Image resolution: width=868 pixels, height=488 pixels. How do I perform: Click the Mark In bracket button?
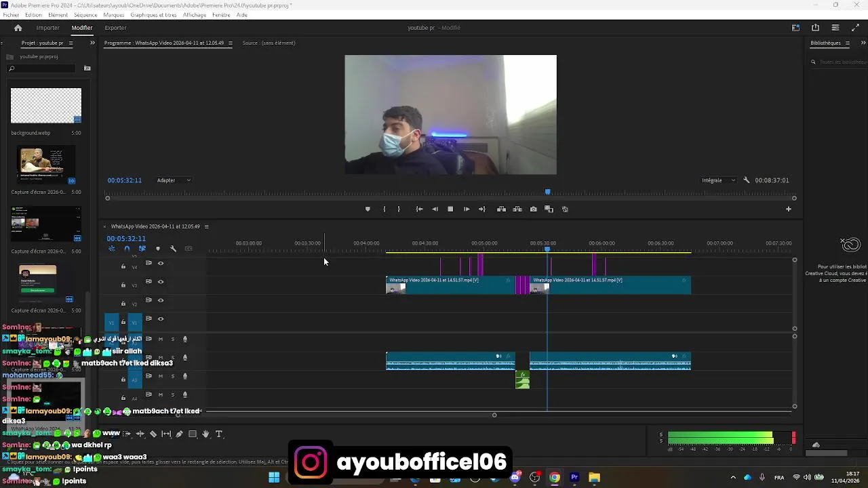(x=384, y=209)
